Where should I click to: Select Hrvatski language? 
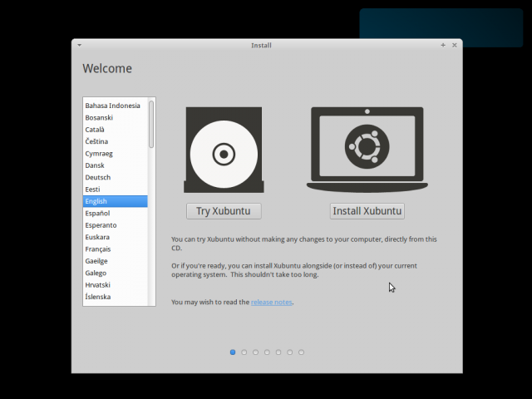(116, 284)
